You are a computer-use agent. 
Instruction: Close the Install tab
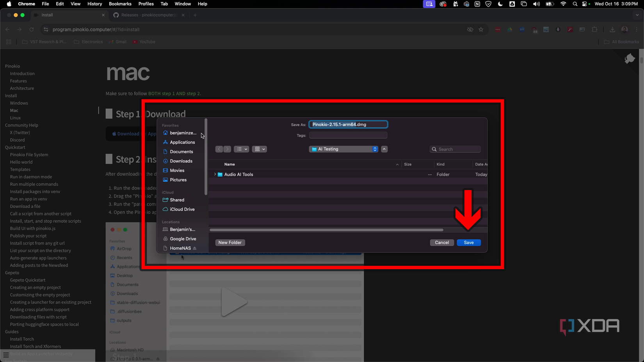pyautogui.click(x=103, y=15)
